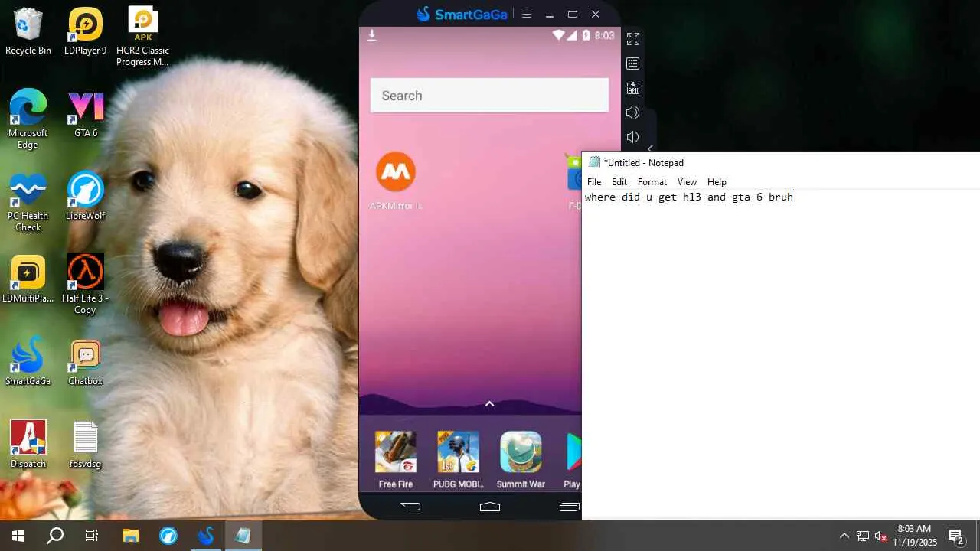Open the Format menu in Notepad
Viewport: 980px width, 551px height.
click(652, 182)
